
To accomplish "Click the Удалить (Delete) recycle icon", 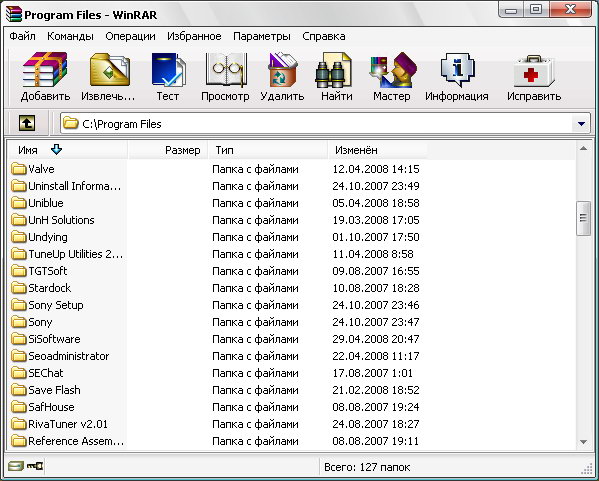I will (282, 70).
